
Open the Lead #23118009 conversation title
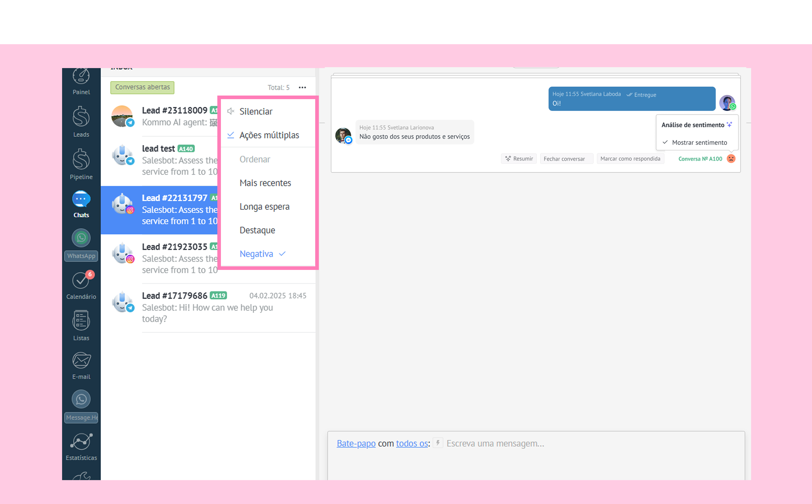click(x=174, y=110)
